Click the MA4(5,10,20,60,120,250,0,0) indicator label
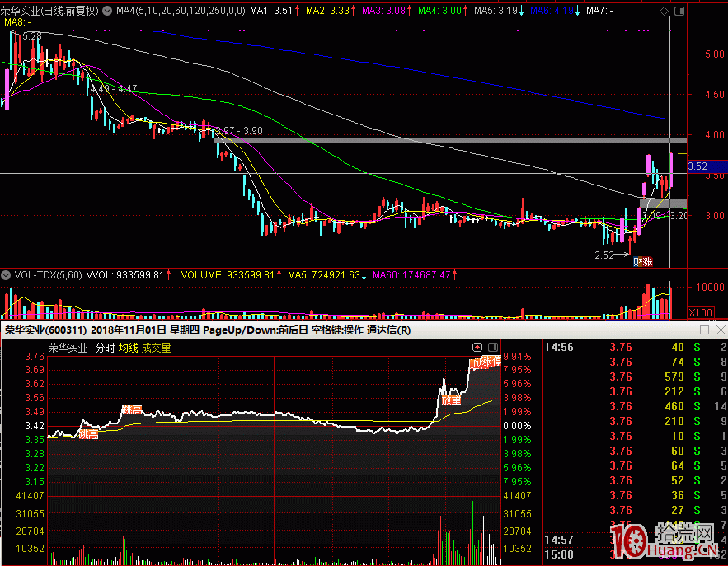The width and height of the screenshot is (728, 566). click(x=181, y=11)
